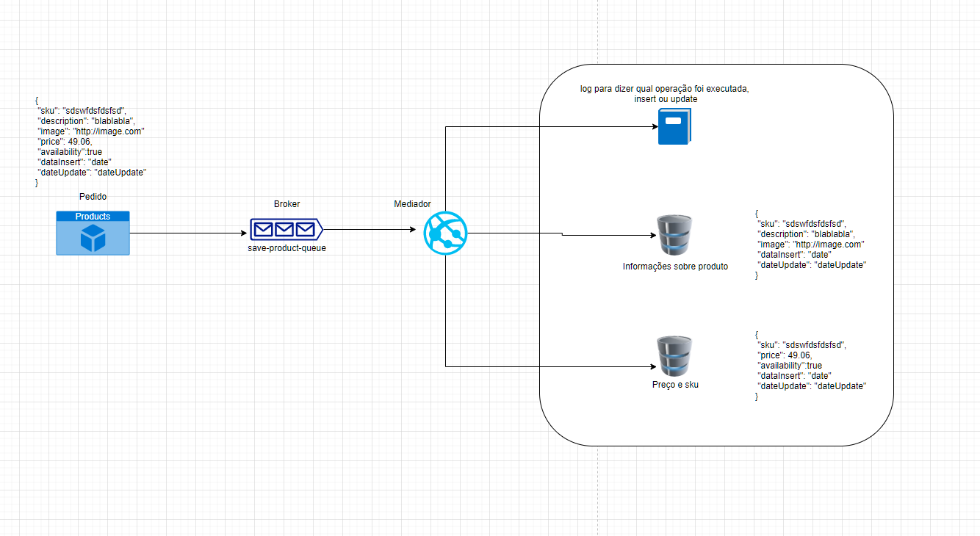The width and height of the screenshot is (980, 536).
Task: Select the Mediador label text
Action: click(x=413, y=204)
